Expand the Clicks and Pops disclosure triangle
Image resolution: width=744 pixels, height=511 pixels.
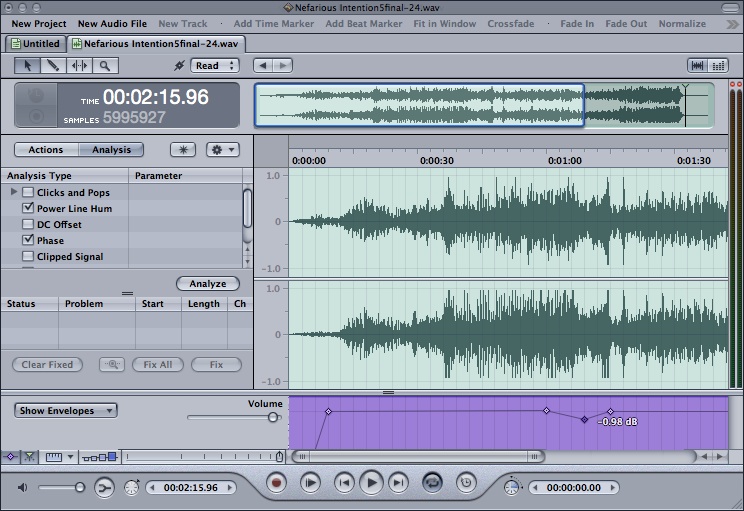pyautogui.click(x=14, y=192)
